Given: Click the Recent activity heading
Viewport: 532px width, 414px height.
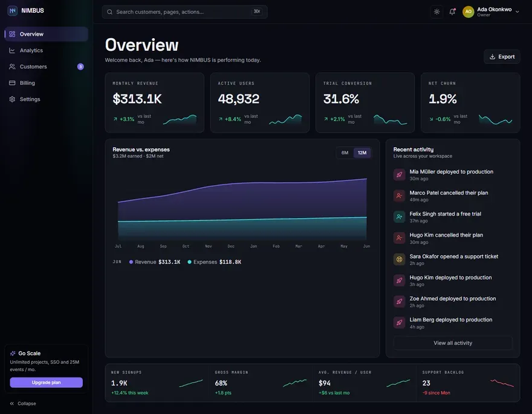Looking at the screenshot, I should 414,149.
